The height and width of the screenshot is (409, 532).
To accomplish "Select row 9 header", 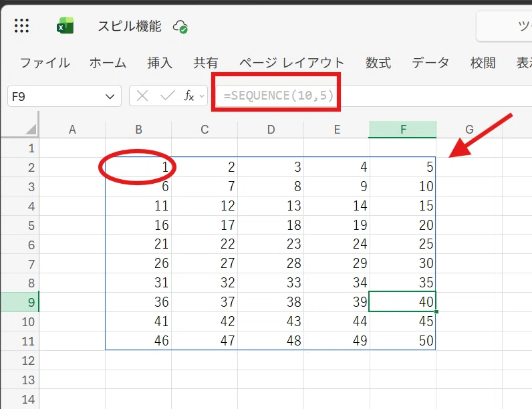I will 20,302.
